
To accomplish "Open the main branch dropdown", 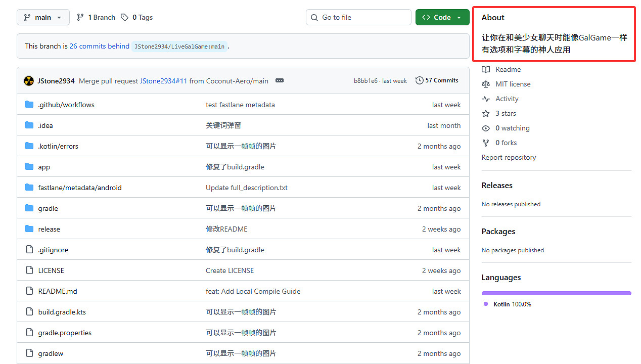I will tap(43, 17).
